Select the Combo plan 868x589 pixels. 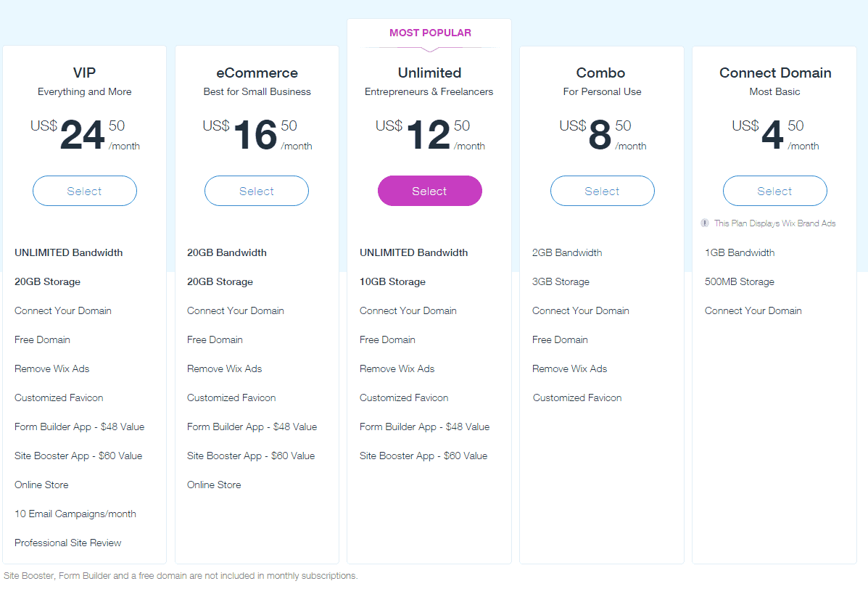602,191
